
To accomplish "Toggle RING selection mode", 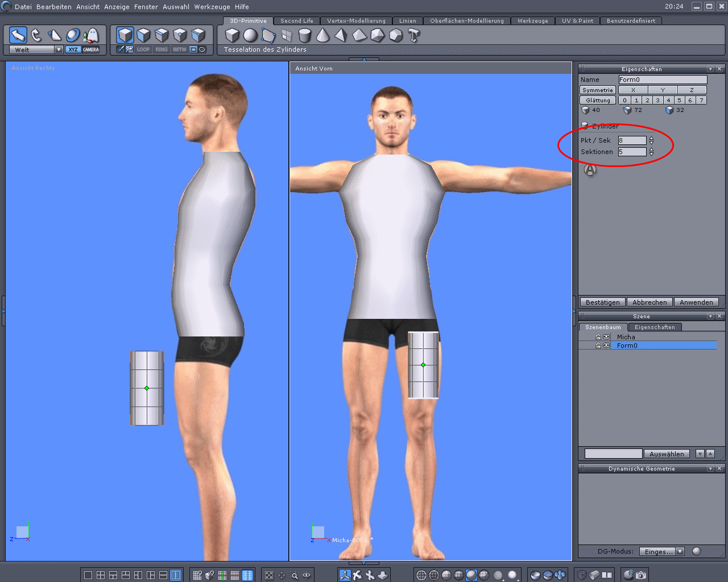I will click(162, 49).
